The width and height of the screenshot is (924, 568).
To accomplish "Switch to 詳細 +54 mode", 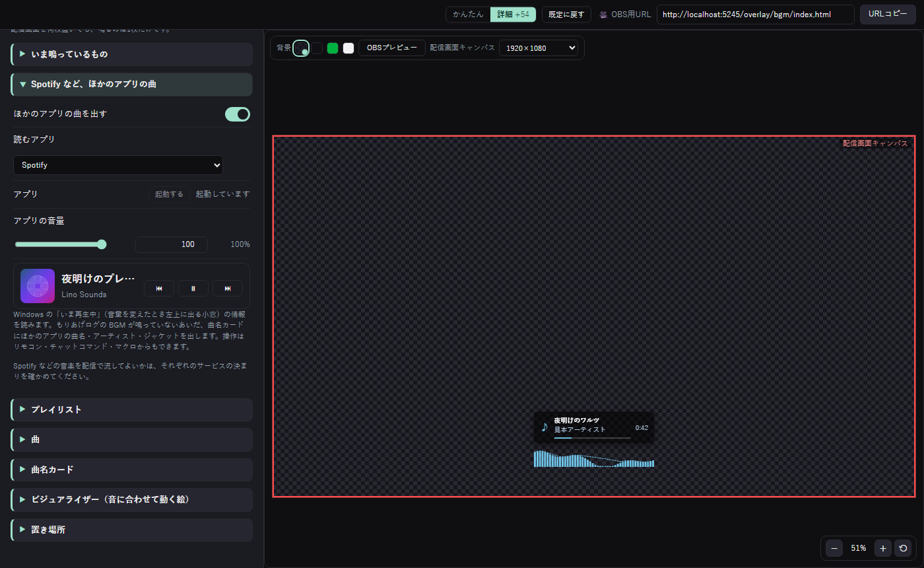I will tap(513, 15).
